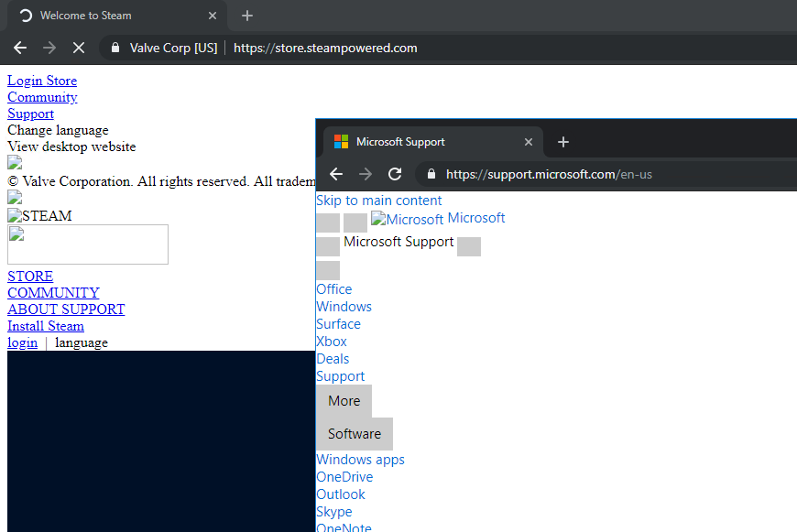The height and width of the screenshot is (532, 797).
Task: Open the Windows apps link
Action: click(x=360, y=460)
